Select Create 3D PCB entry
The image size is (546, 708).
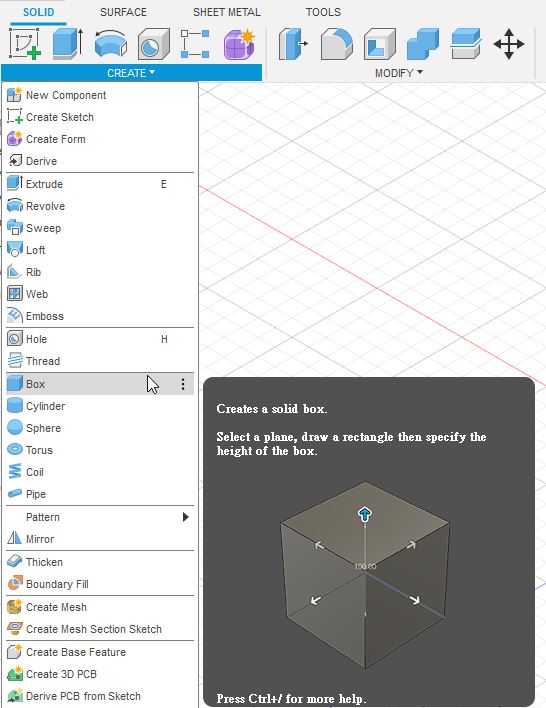[100, 674]
